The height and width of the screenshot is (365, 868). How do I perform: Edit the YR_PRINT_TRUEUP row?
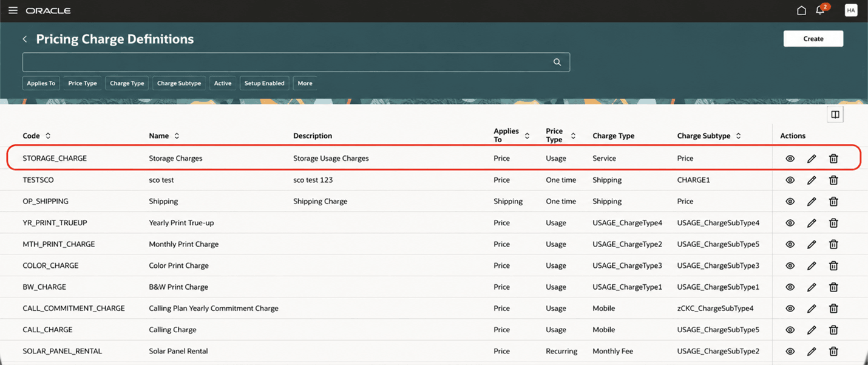(x=812, y=223)
